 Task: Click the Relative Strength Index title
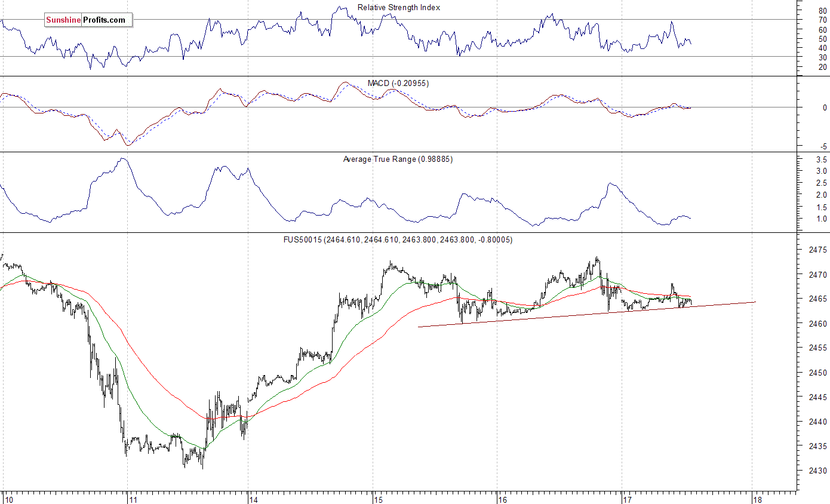coord(399,8)
